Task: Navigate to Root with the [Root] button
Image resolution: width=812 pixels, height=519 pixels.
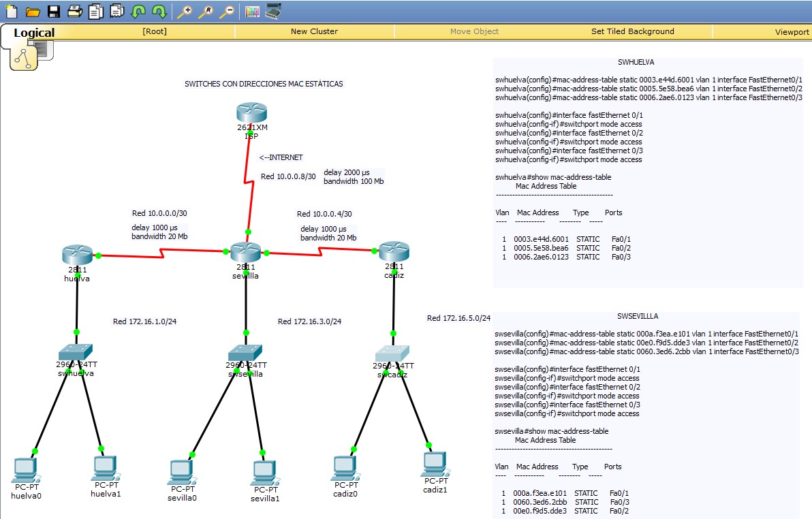Action: pos(155,31)
